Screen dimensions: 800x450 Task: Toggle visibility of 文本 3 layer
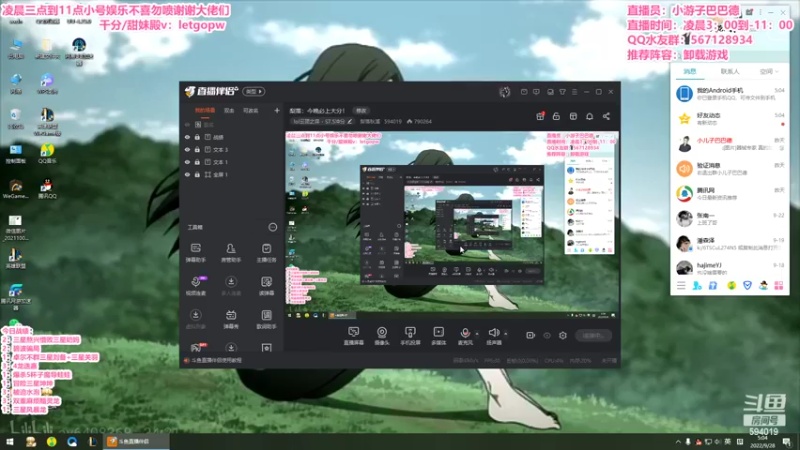187,149
